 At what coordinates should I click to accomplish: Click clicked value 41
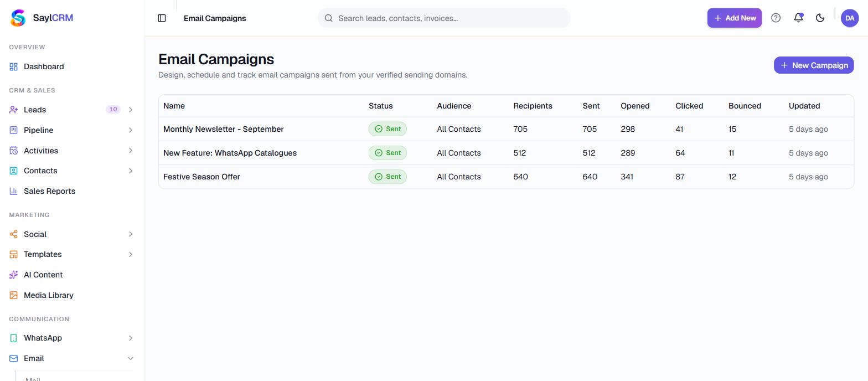coord(679,129)
